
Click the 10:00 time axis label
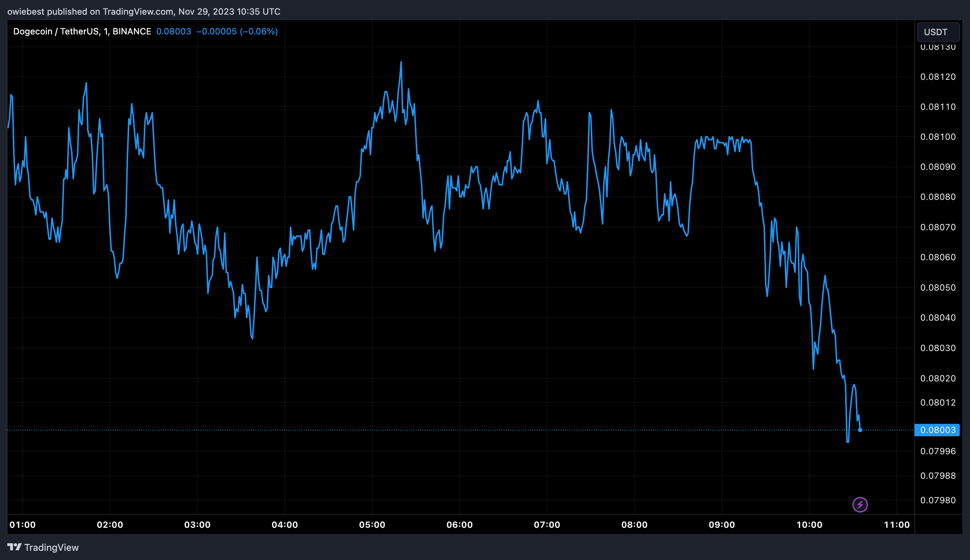pyautogui.click(x=809, y=524)
